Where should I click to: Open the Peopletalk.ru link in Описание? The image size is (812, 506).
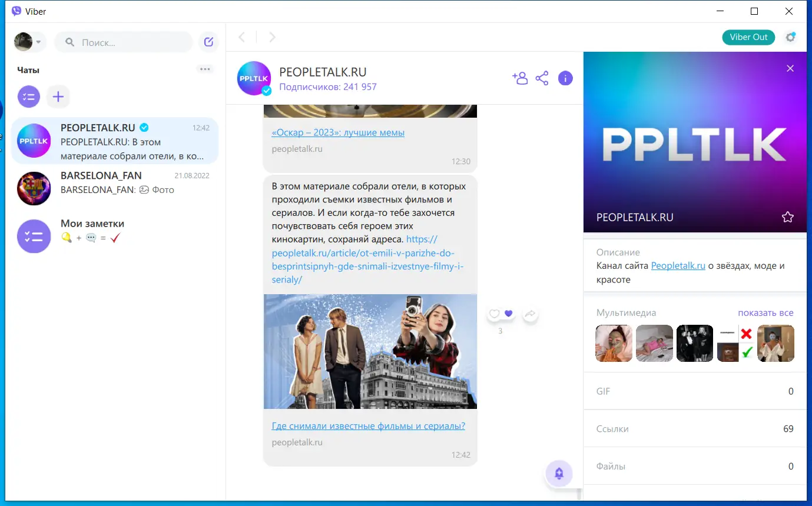click(x=678, y=265)
